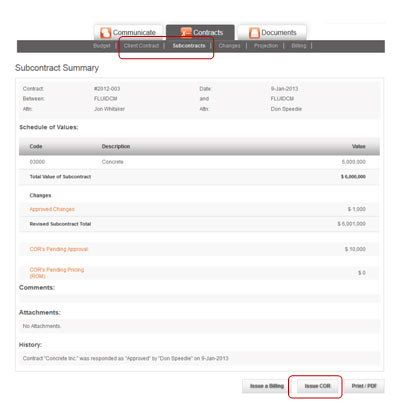This screenshot has height=414, width=406.
Task: Go to the Billing sub-navigation item
Action: pos(299,46)
